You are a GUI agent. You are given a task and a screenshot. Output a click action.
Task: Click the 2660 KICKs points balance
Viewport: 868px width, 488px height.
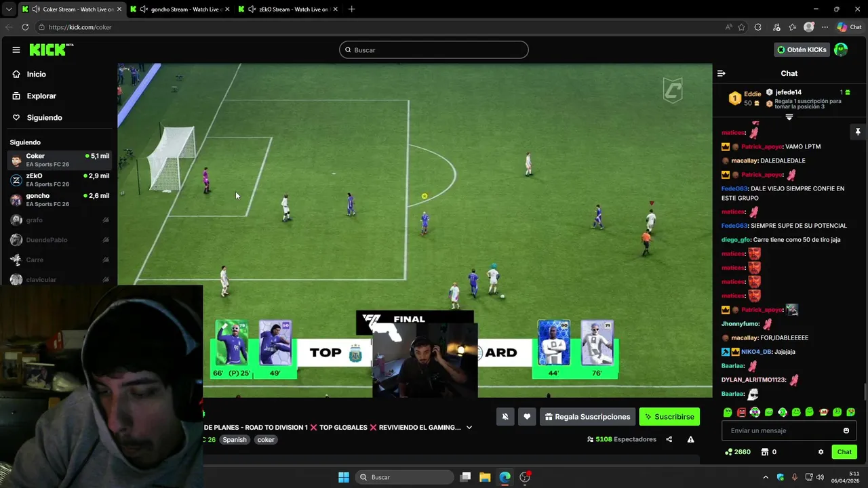click(738, 452)
